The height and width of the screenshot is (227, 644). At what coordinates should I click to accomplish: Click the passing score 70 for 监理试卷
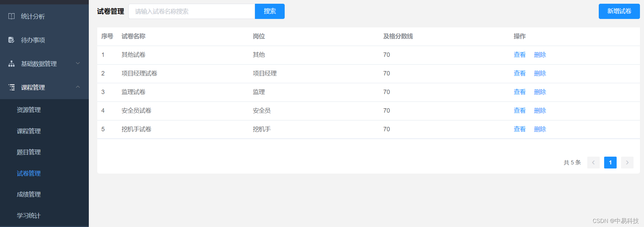coord(387,92)
